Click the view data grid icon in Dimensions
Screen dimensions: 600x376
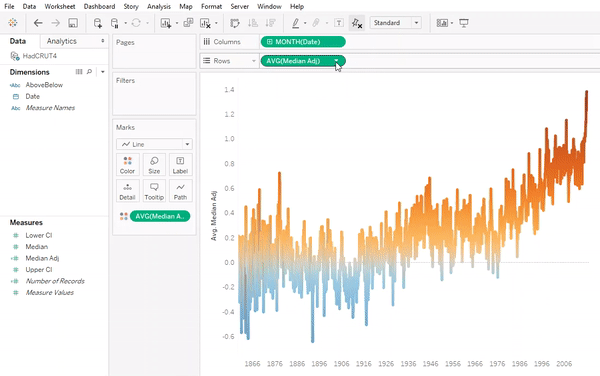(x=79, y=72)
